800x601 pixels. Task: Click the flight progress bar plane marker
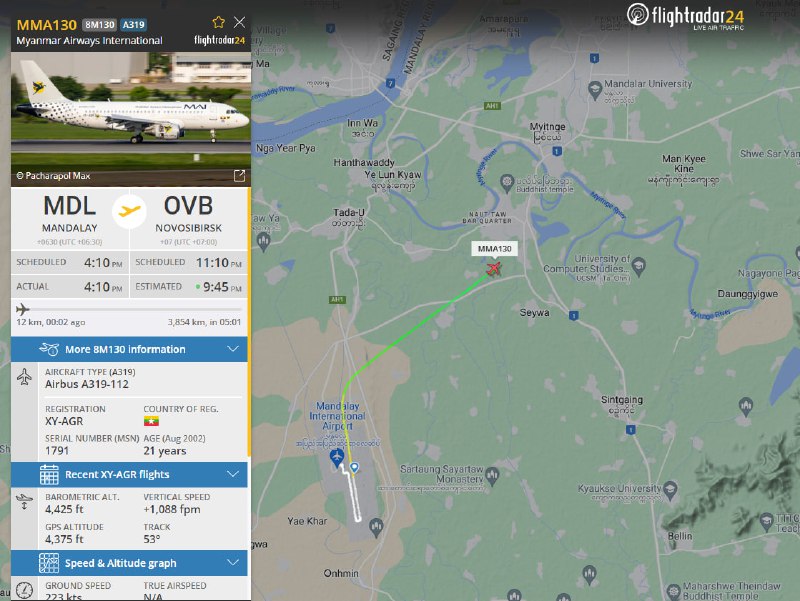22,309
